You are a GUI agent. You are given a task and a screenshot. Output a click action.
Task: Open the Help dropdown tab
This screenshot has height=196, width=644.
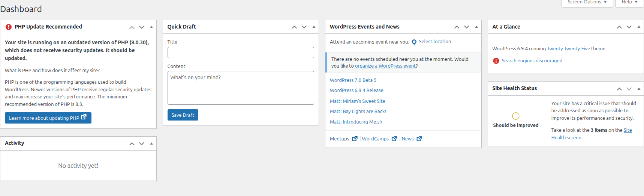pyautogui.click(x=629, y=3)
